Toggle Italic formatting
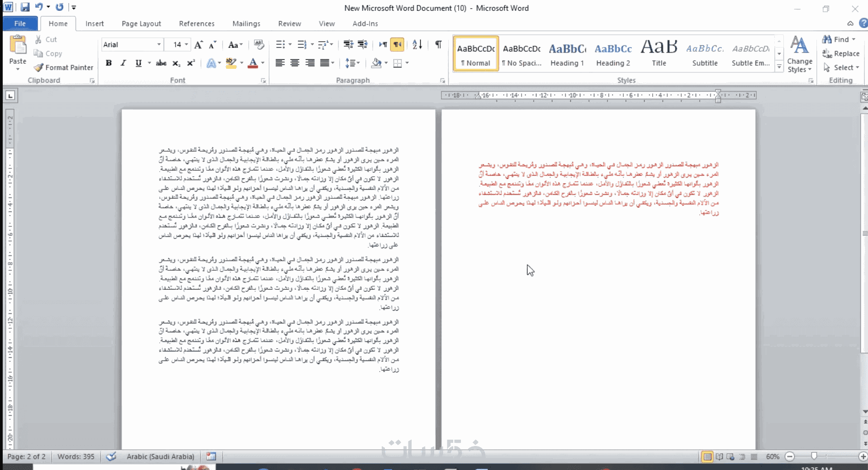 click(123, 63)
